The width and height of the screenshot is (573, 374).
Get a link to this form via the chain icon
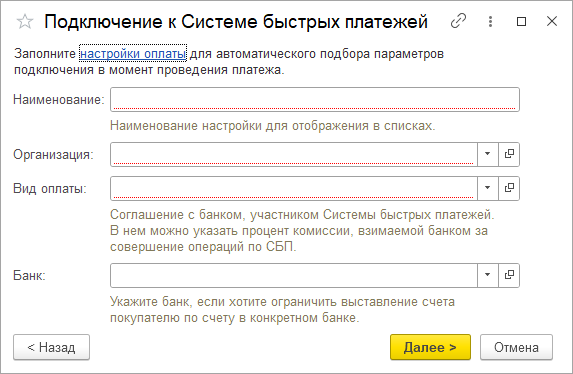(x=458, y=21)
